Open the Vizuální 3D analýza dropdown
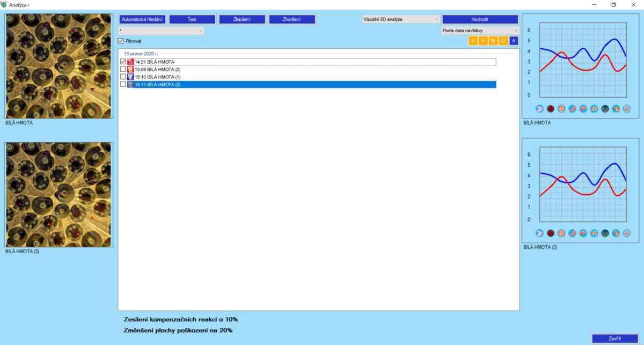 [x=400, y=19]
